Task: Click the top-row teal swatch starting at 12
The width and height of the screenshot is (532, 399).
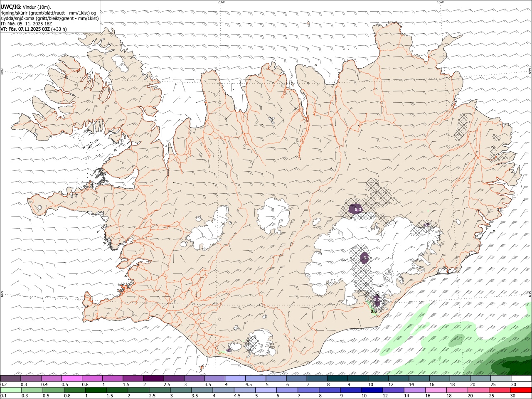Action: click(399, 378)
